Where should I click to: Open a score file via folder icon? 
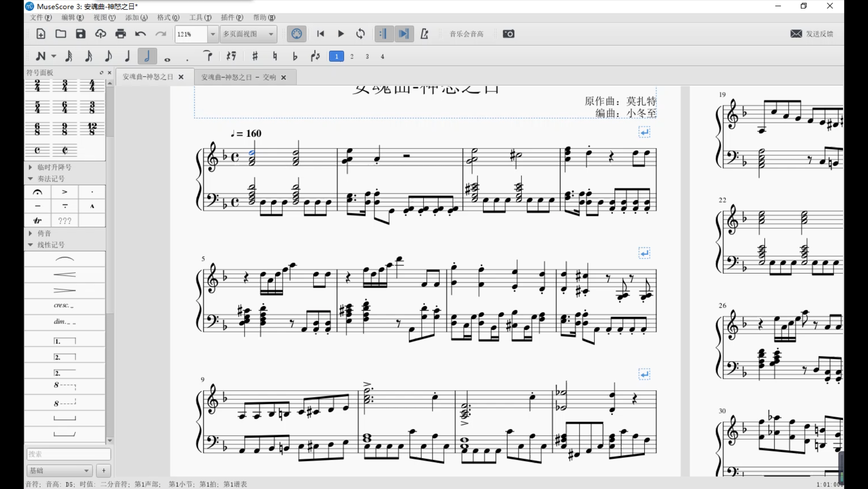pyautogui.click(x=61, y=34)
